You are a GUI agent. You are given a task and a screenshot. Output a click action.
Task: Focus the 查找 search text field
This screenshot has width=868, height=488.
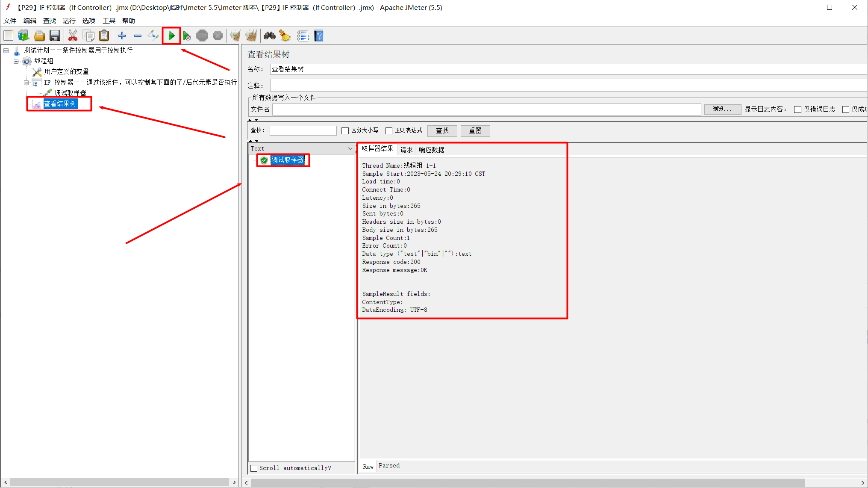tap(303, 131)
